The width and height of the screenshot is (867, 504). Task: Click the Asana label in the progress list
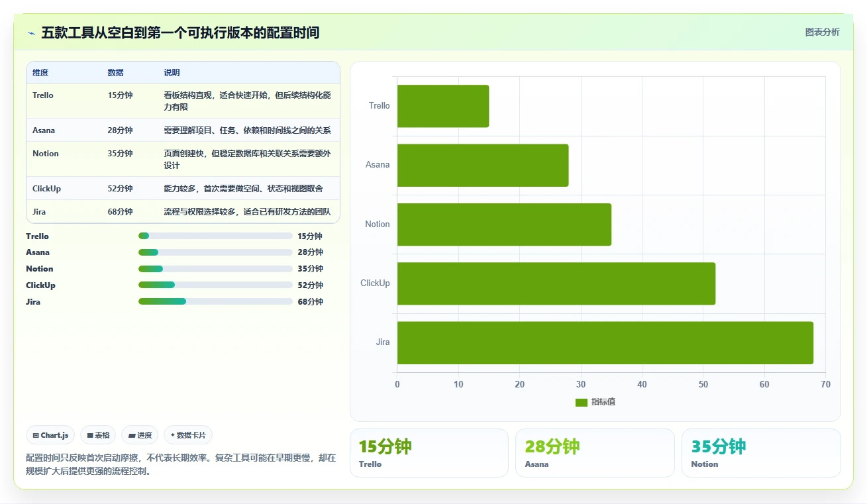38,252
